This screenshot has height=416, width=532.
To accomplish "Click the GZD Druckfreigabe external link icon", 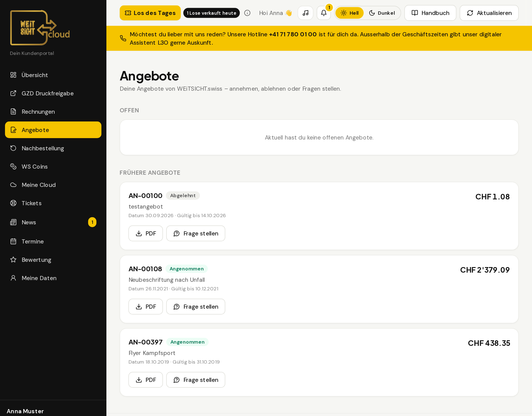I will [13, 93].
